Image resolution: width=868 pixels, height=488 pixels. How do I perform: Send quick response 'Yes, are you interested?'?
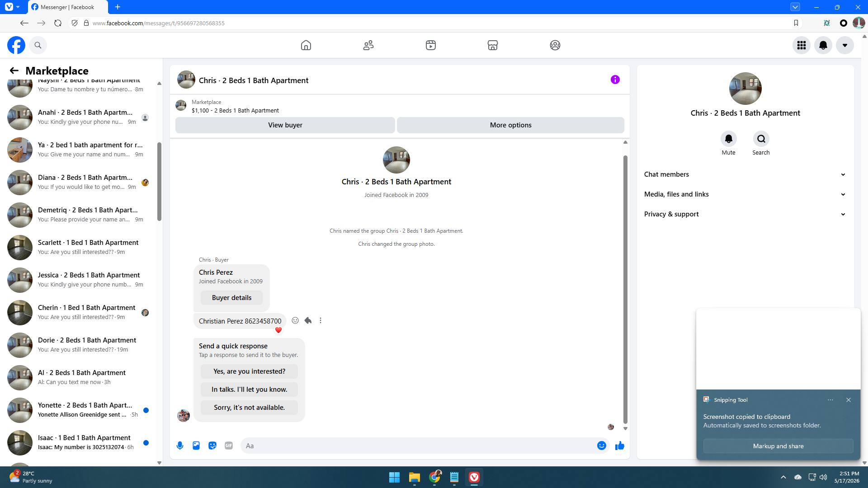pyautogui.click(x=250, y=371)
